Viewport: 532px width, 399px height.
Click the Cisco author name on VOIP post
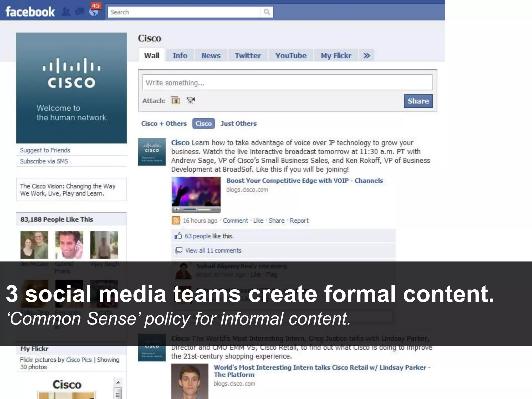coord(180,143)
